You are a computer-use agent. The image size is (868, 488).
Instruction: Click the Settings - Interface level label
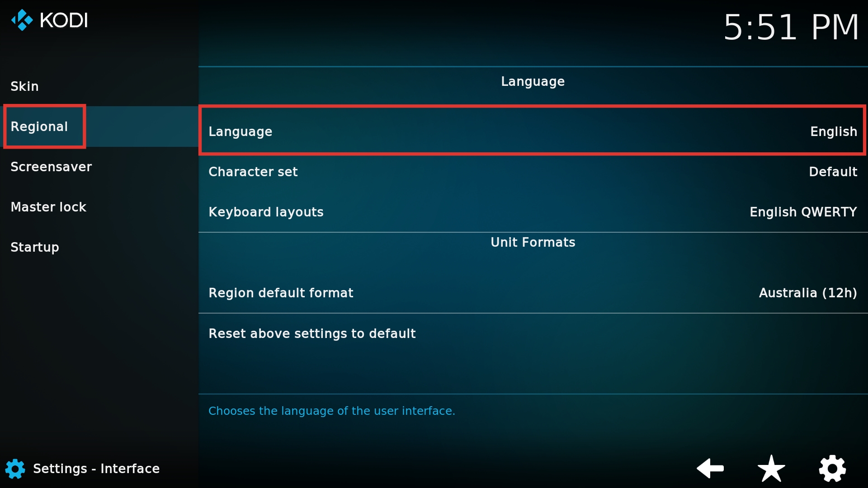point(96,469)
